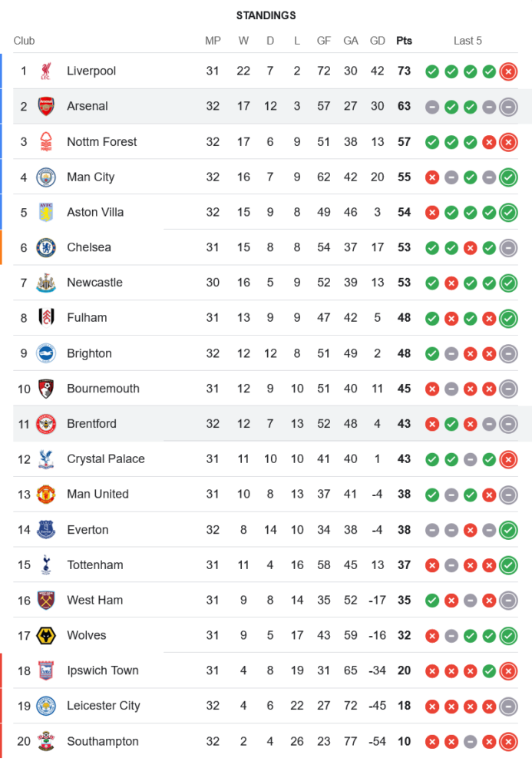Click the Liverpool club crest icon

click(46, 71)
